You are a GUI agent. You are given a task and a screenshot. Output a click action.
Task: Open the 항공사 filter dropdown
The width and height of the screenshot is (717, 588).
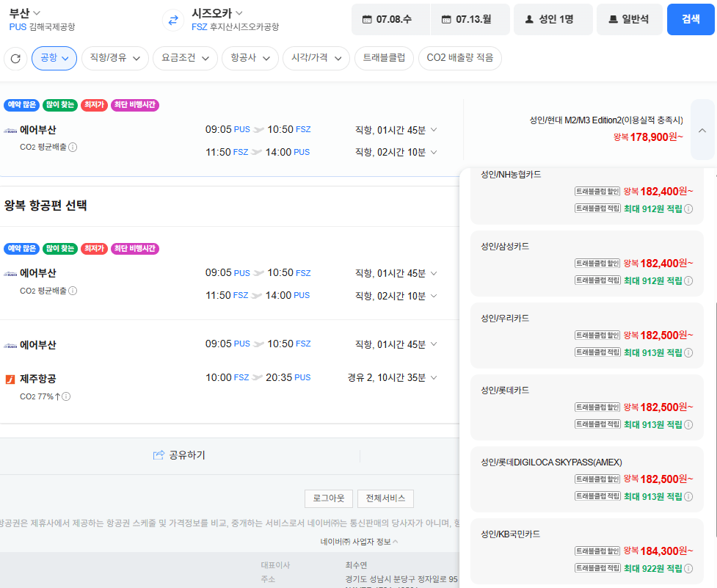(250, 58)
